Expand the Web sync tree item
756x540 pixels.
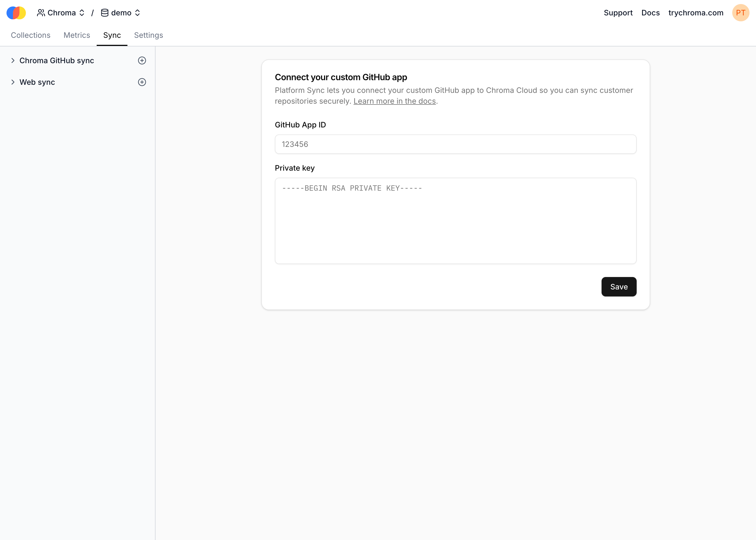pyautogui.click(x=13, y=82)
